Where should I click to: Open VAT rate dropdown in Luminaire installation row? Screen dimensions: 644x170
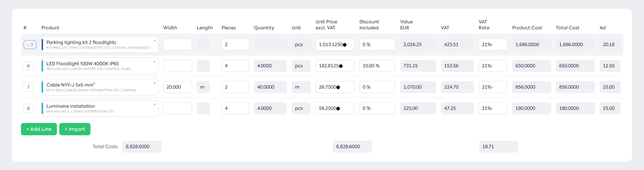(493, 108)
